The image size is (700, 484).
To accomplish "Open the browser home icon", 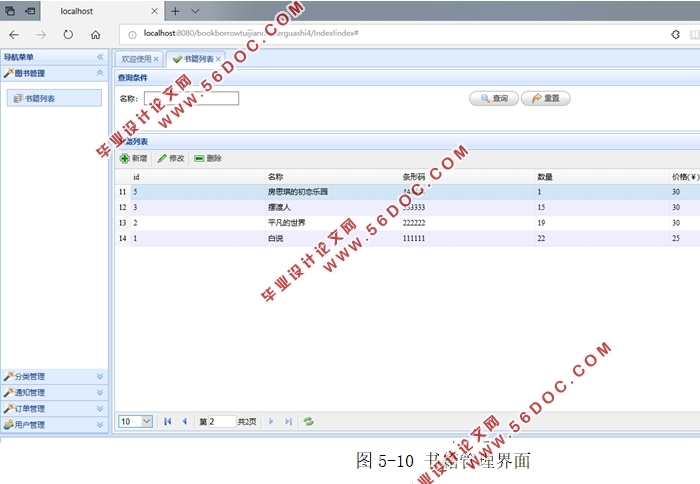I will (x=96, y=35).
